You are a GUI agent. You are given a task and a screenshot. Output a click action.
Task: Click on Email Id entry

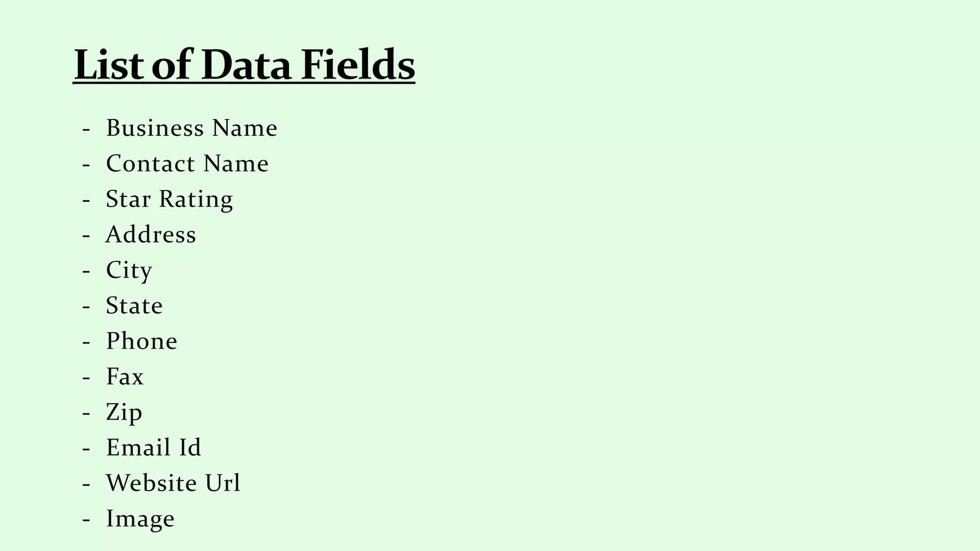(154, 448)
